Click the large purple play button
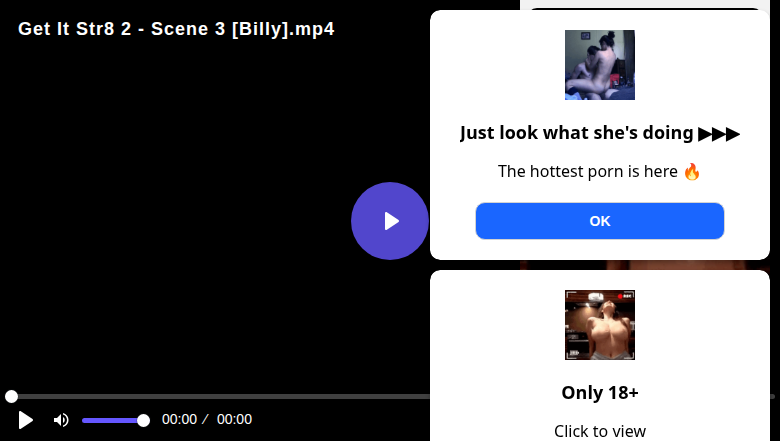The width and height of the screenshot is (780, 441). (x=390, y=221)
